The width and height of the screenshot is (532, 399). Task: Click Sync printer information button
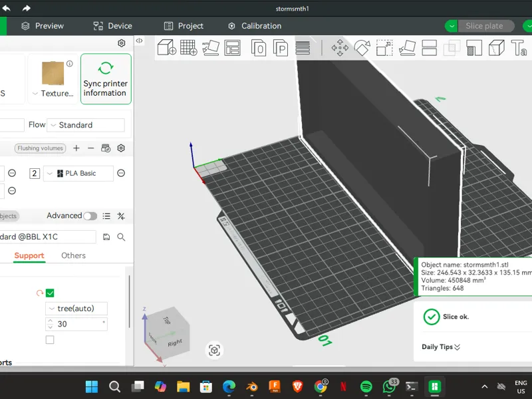coord(106,78)
